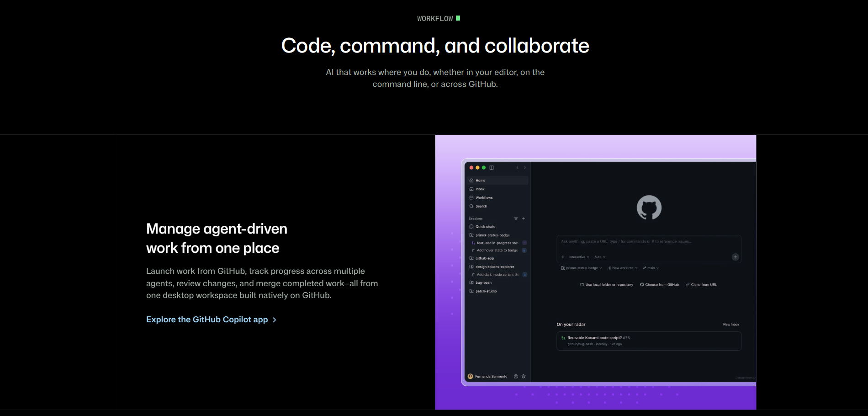This screenshot has width=868, height=416.
Task: Filter sessions using the filter icon
Action: pos(516,219)
